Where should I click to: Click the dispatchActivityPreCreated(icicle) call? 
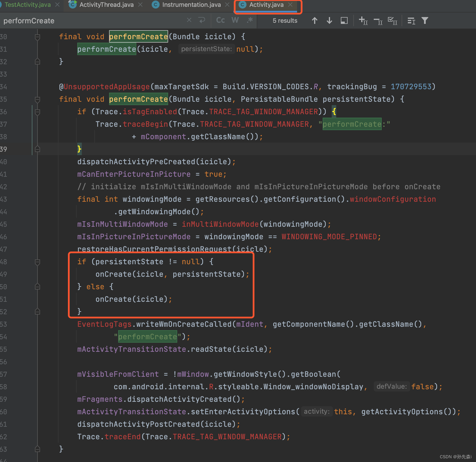156,162
